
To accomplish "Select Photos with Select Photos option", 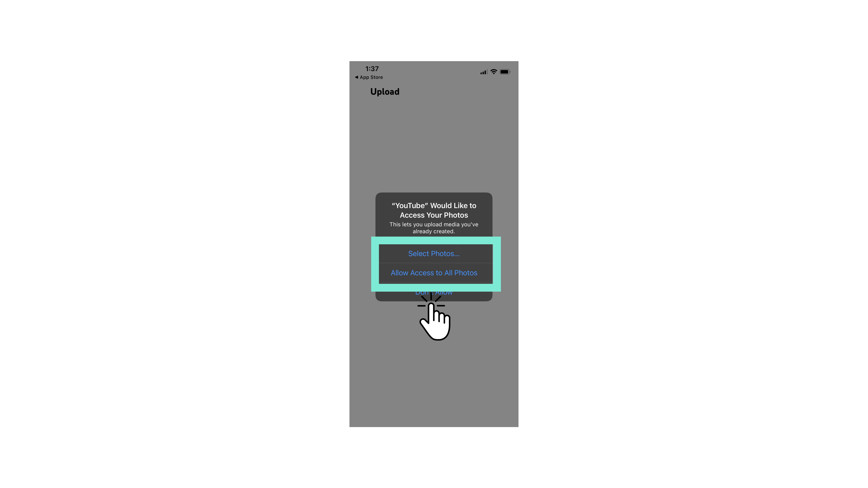I will (433, 253).
